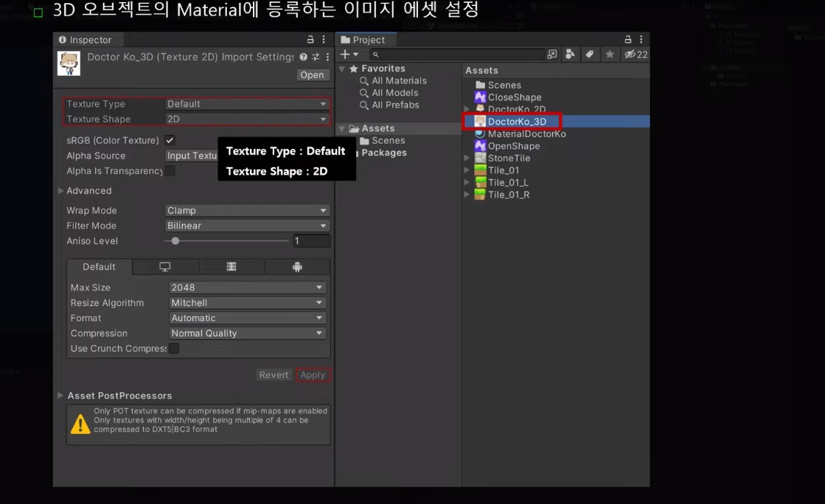Enable Use Crunch Compression checkbox
Screen dimensions: 825x504
pos(174,349)
